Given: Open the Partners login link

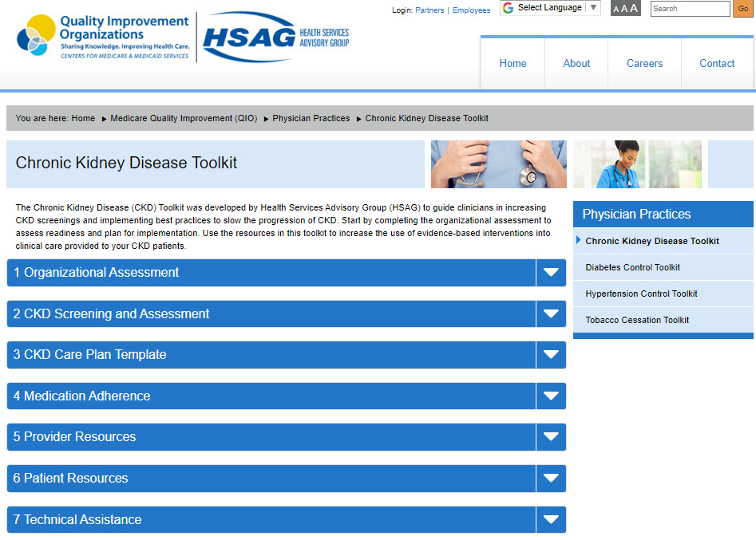Looking at the screenshot, I should 429,10.
